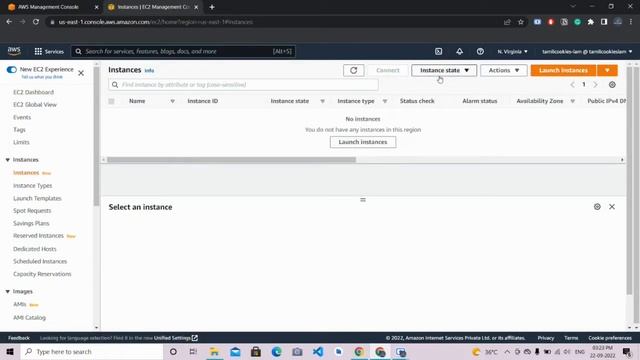Screen dimensions: 640x360
Task: Open the Mail app on the taskbar
Action: 235,351
